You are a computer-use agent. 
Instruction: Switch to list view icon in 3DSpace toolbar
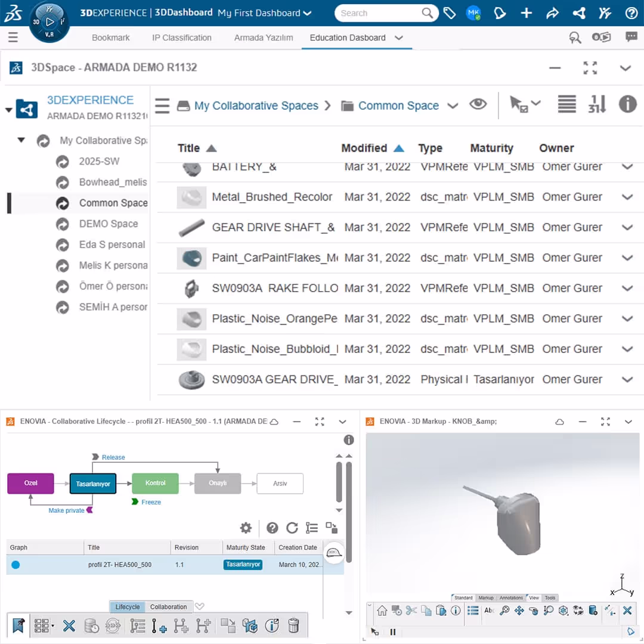pyautogui.click(x=567, y=104)
